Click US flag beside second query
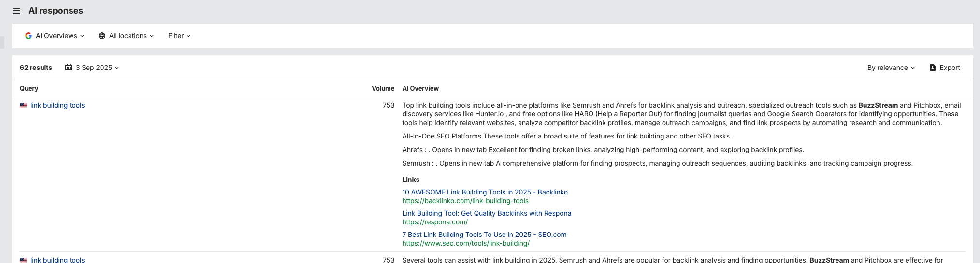 23,260
